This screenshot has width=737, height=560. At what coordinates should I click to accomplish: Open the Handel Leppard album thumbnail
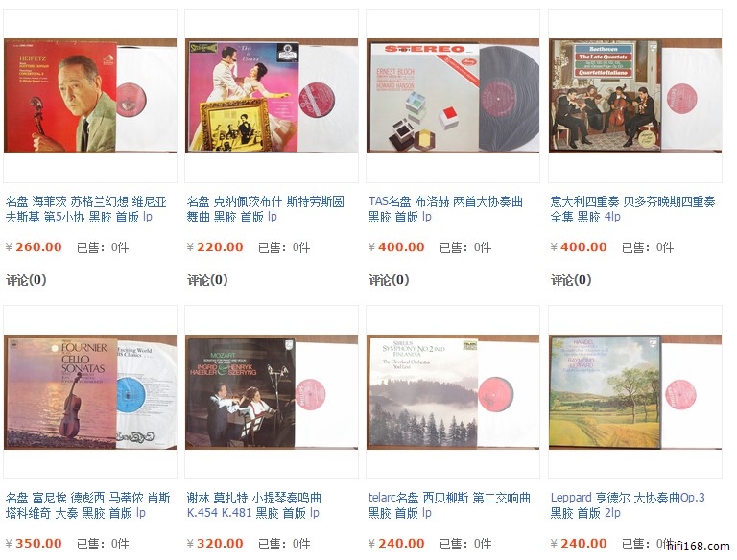[x=635, y=392]
